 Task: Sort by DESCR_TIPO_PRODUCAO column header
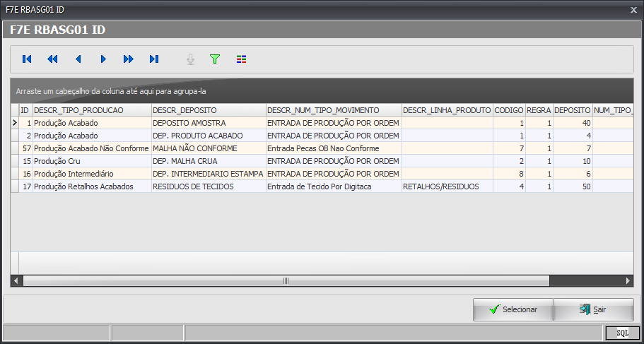[91, 110]
